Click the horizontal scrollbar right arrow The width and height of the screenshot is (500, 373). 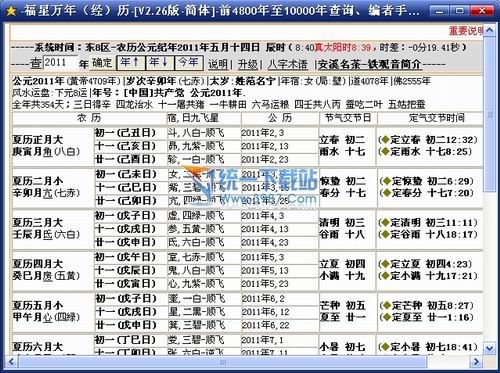pyautogui.click(x=476, y=361)
